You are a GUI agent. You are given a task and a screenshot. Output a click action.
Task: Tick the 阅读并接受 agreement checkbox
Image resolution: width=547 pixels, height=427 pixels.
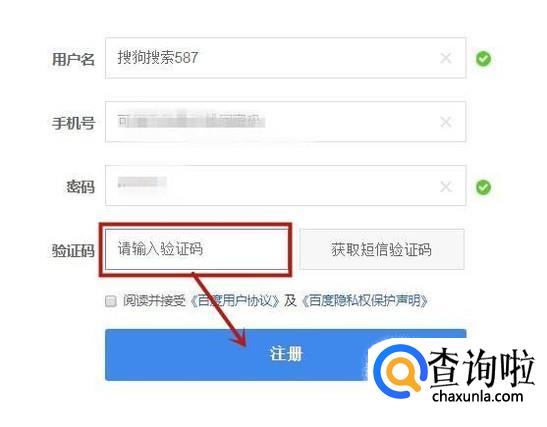point(111,301)
